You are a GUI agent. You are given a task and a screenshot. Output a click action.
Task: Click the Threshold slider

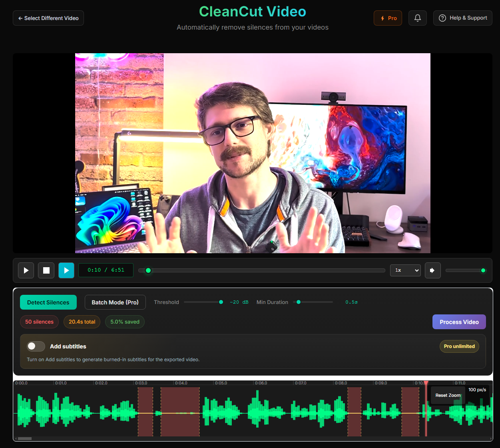203,302
